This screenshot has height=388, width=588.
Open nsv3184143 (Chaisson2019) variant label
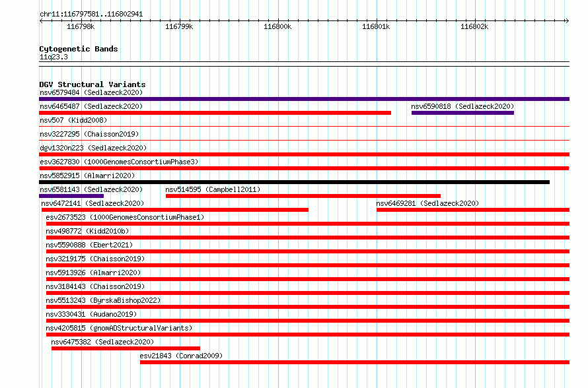coord(95,286)
